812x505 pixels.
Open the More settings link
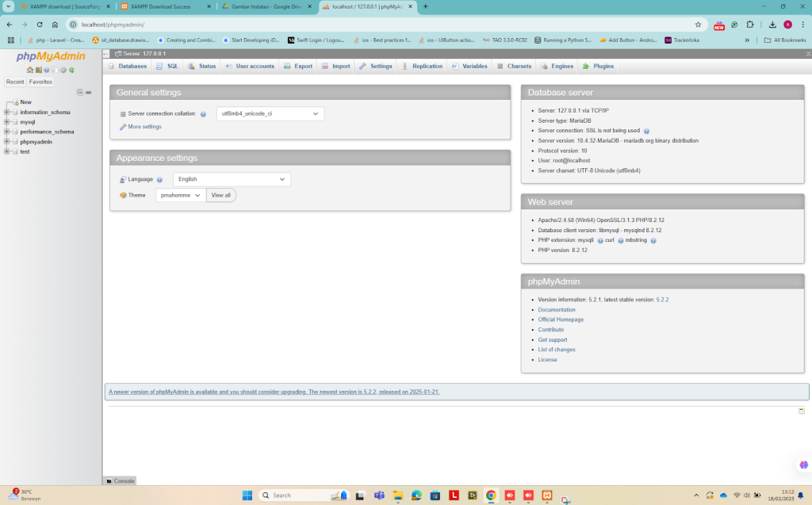(x=144, y=127)
